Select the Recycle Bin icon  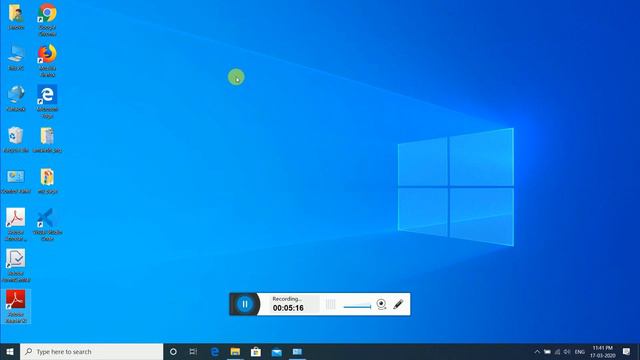16,140
